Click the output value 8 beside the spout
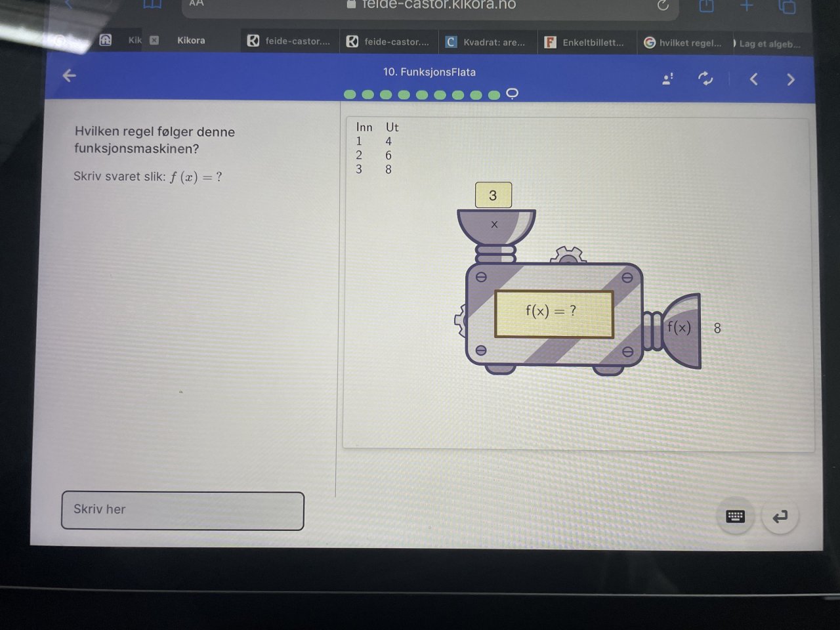 [717, 328]
